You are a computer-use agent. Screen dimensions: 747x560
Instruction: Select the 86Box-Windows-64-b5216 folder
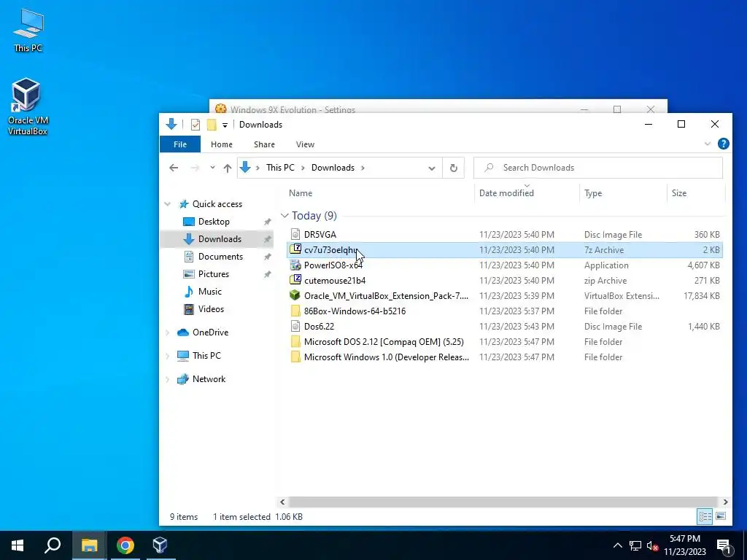[505, 311]
